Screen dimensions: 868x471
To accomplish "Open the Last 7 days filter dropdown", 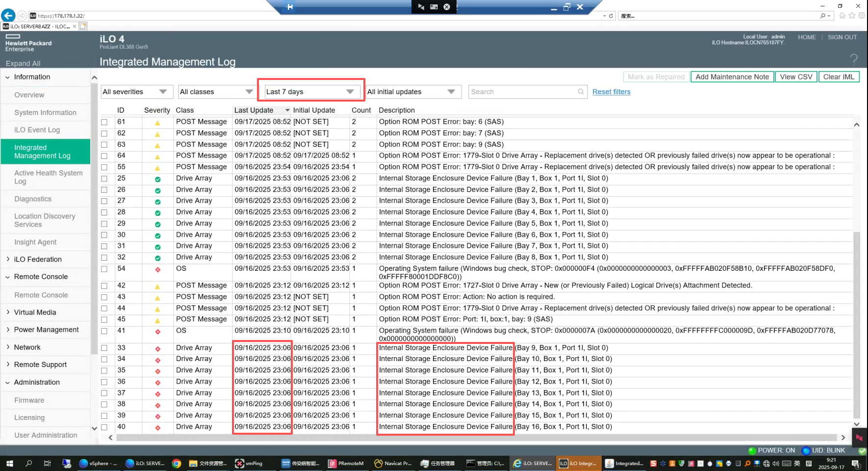I will (310, 92).
